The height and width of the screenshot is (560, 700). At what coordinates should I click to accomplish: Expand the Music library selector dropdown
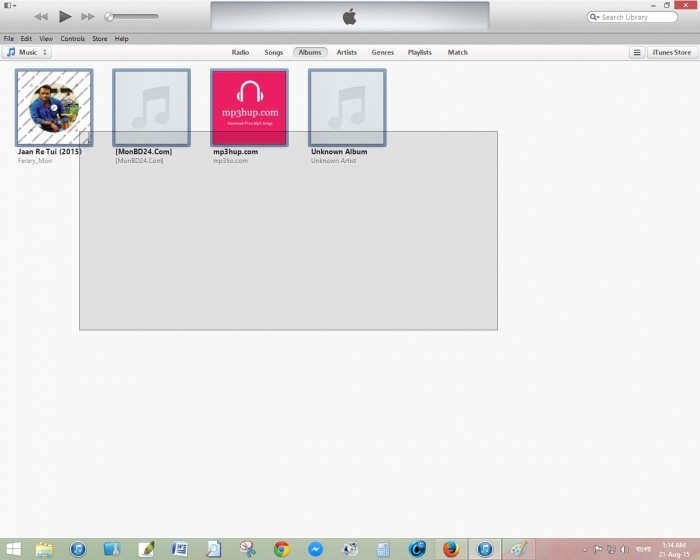(27, 52)
